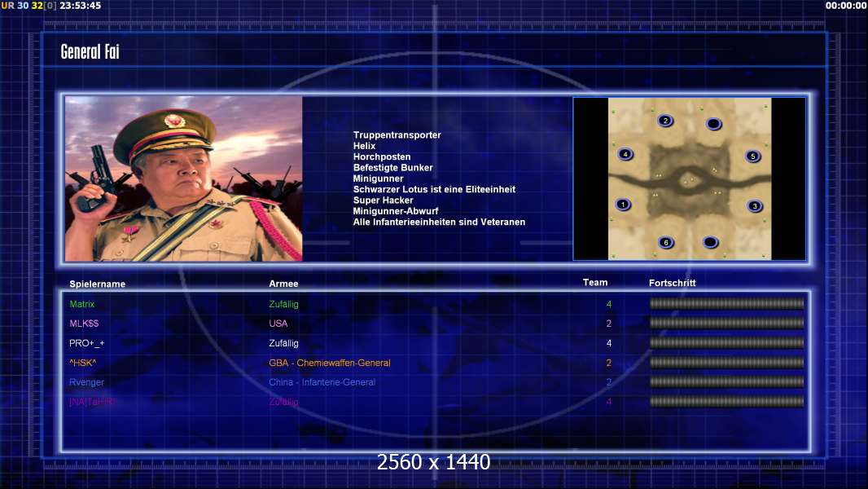
Task: Click start position 6 on the map
Action: (x=666, y=242)
